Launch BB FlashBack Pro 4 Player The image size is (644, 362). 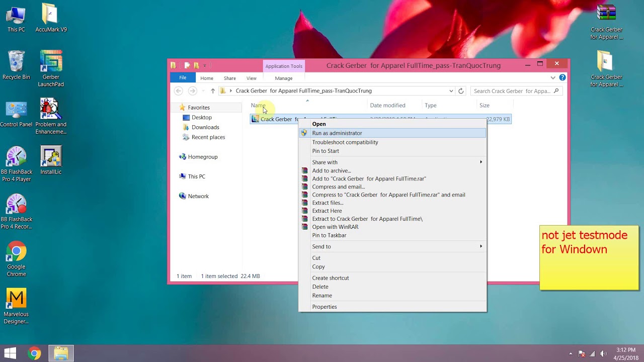pos(16,164)
